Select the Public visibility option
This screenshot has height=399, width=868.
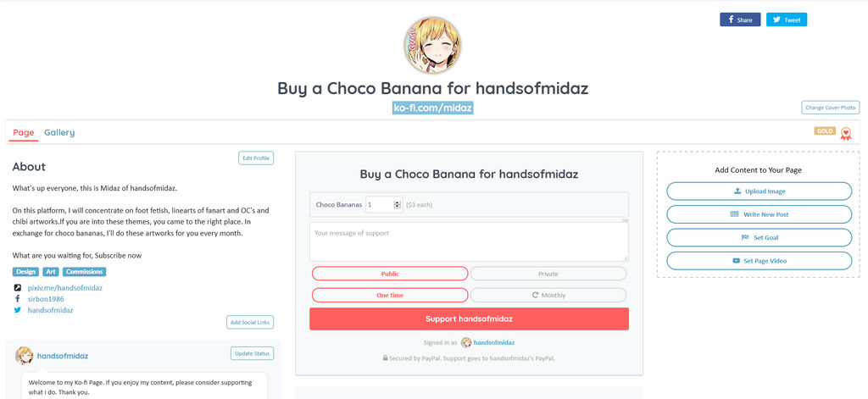[390, 274]
